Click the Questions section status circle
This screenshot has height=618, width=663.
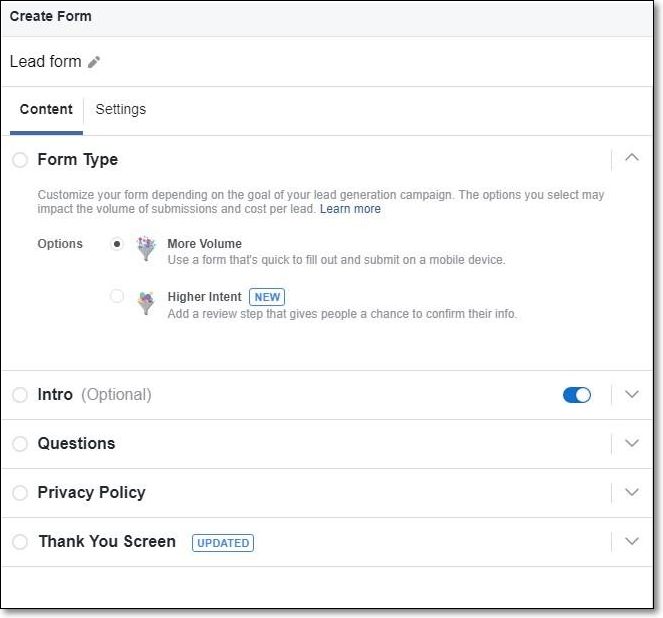click(20, 444)
